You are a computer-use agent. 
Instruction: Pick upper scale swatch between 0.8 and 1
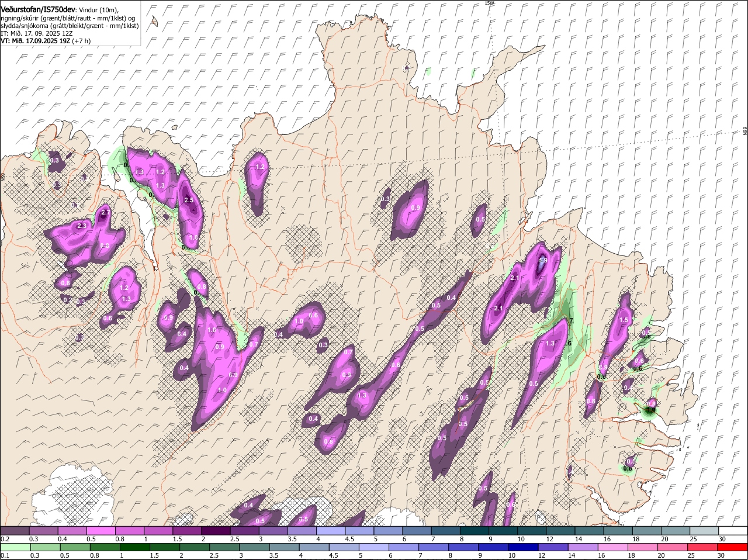(x=130, y=531)
